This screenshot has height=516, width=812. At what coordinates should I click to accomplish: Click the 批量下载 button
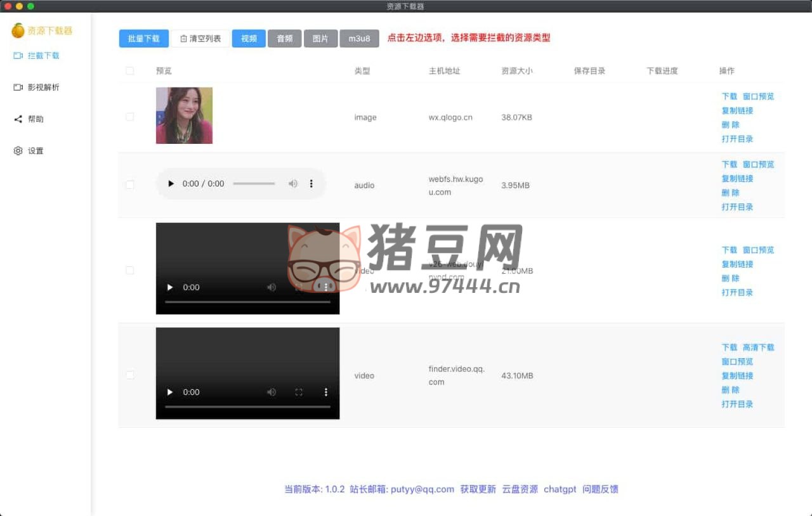[x=144, y=39]
